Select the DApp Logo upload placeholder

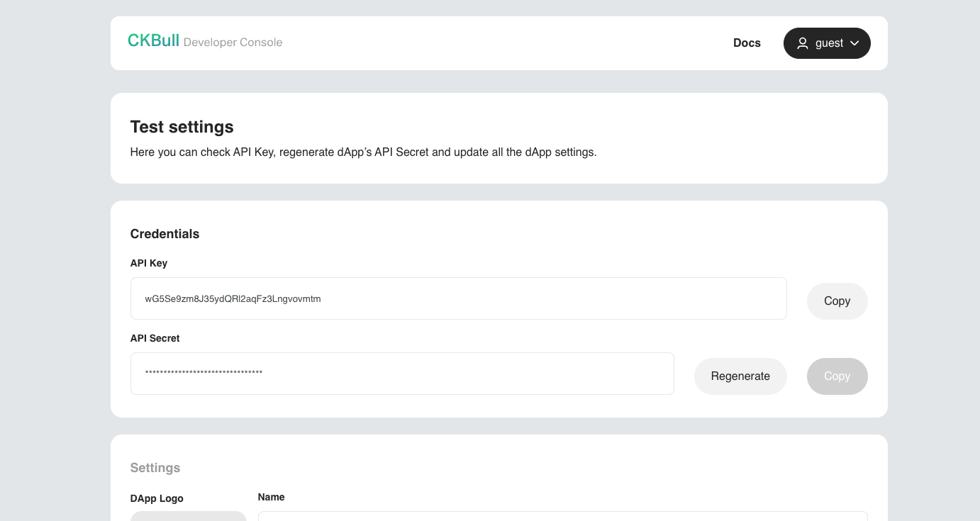point(189,516)
